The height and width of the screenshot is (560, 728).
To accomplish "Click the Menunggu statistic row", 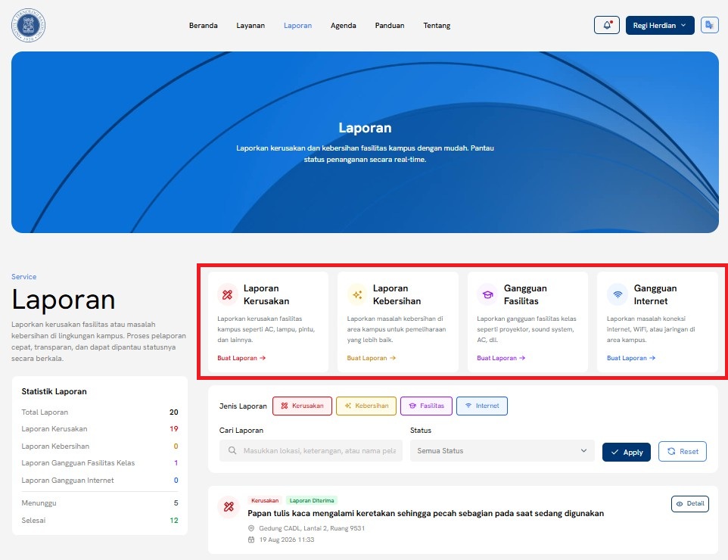I will 100,503.
